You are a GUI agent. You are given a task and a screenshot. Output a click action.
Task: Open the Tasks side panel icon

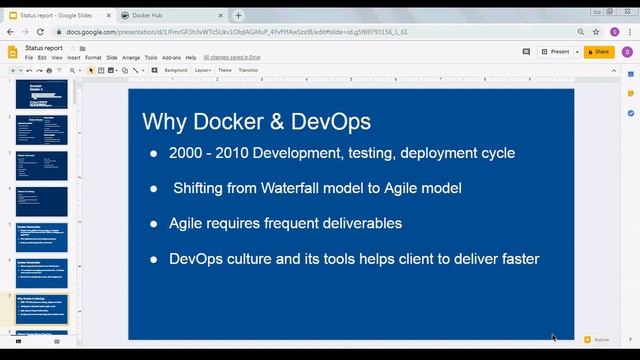pos(631,113)
